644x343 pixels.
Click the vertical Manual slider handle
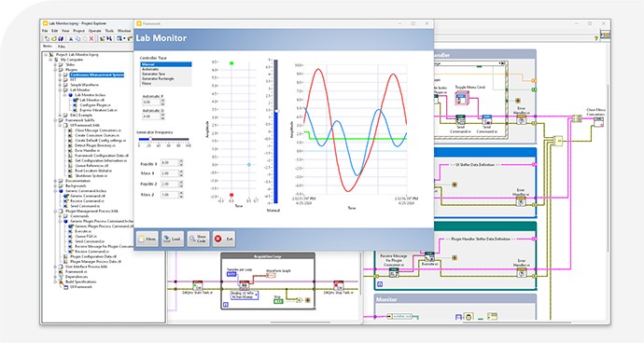(276, 111)
